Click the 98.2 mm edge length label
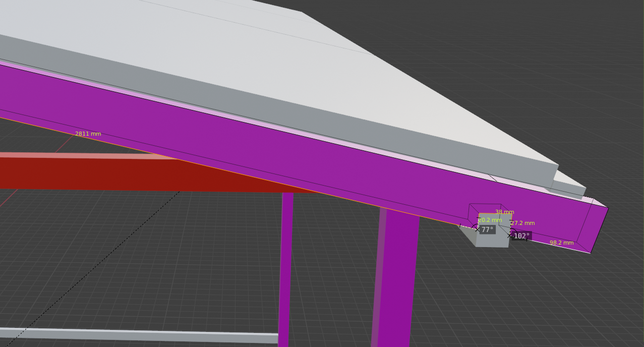The image size is (644, 347). (561, 243)
